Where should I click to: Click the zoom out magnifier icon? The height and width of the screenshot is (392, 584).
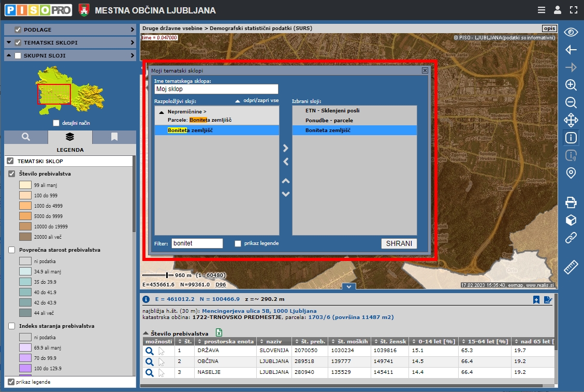point(571,103)
